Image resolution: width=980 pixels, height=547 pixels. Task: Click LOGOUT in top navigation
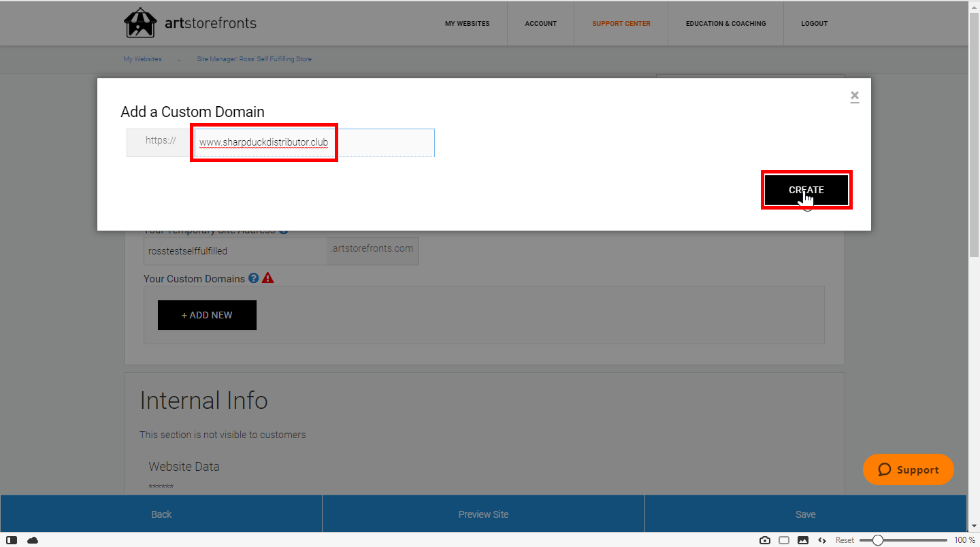(815, 23)
